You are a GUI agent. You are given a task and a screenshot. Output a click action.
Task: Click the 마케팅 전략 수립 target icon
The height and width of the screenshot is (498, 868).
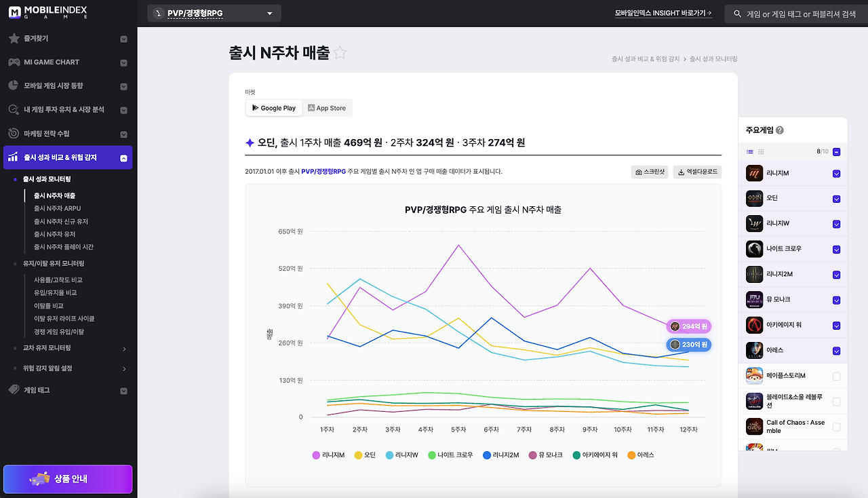pyautogui.click(x=14, y=134)
